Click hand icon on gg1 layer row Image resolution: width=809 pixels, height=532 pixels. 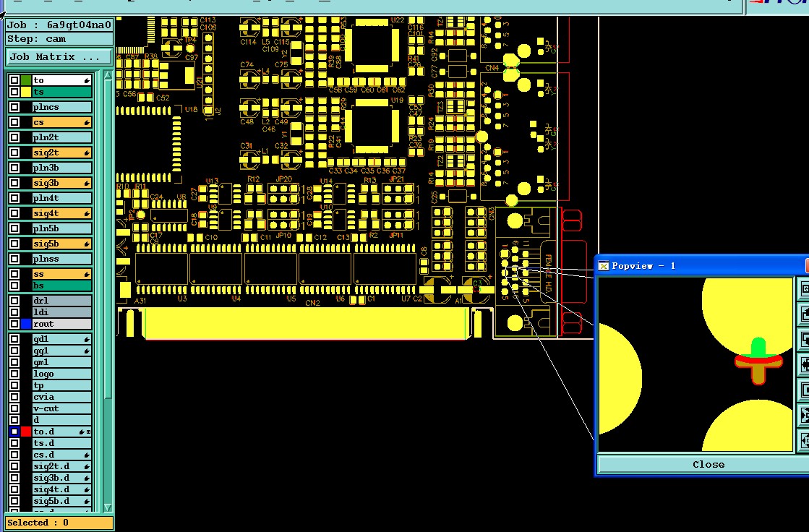[x=87, y=351]
